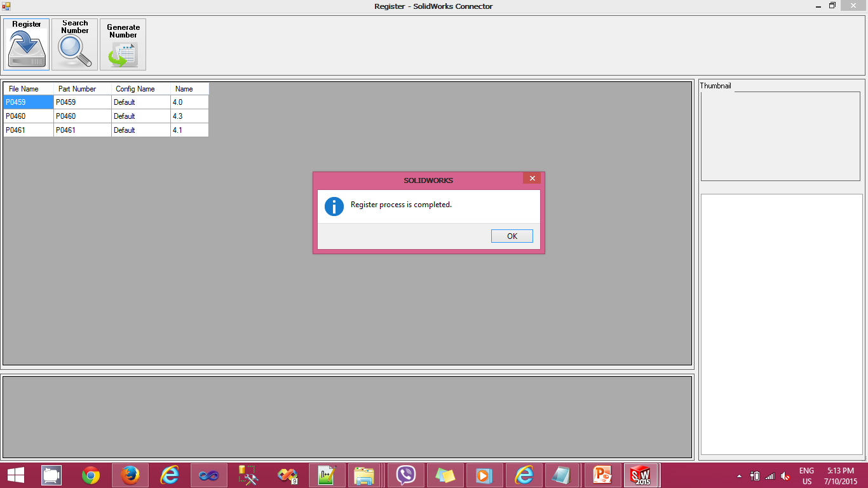Click the Windows Start button
Viewport: 868px width, 488px height.
tap(16, 475)
